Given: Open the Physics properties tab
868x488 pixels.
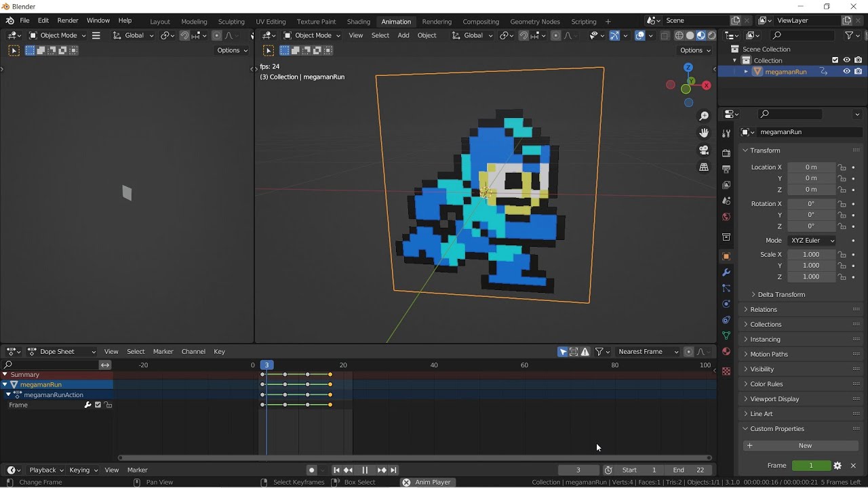Looking at the screenshot, I should [726, 304].
